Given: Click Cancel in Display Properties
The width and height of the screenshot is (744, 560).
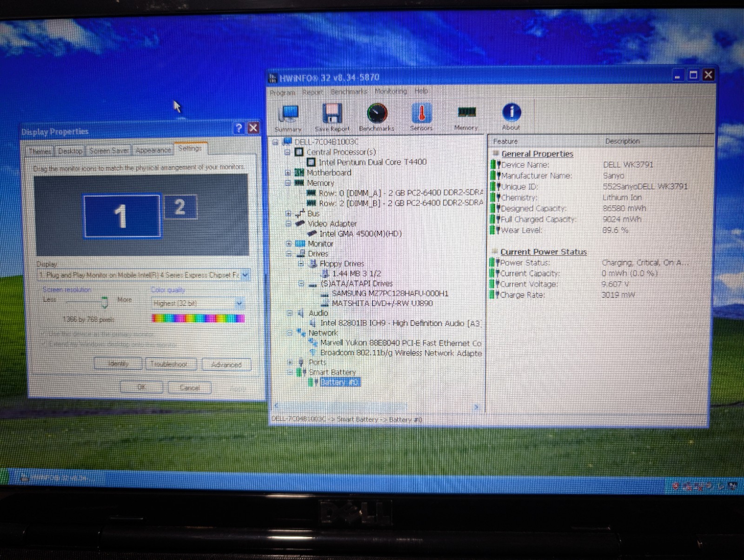Looking at the screenshot, I should click(189, 387).
